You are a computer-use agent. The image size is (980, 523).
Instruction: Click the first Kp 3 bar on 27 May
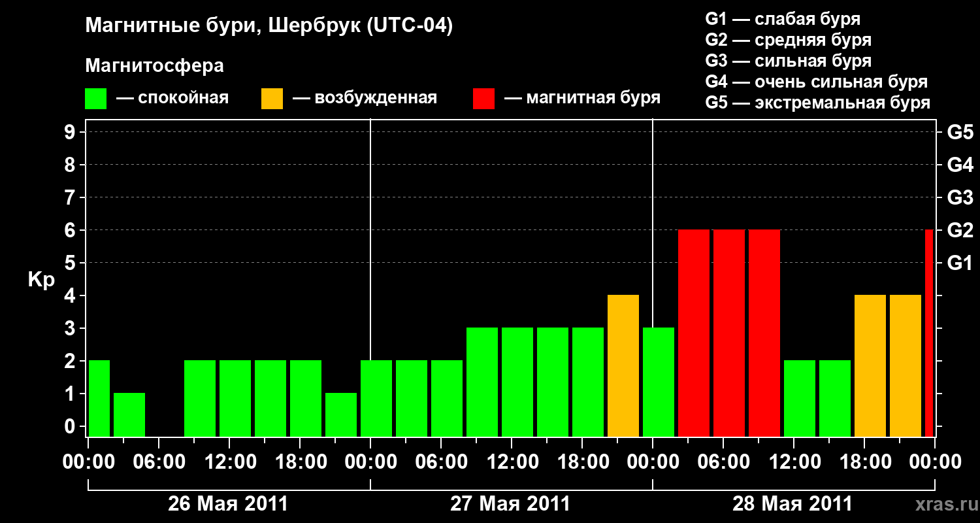[x=482, y=382]
